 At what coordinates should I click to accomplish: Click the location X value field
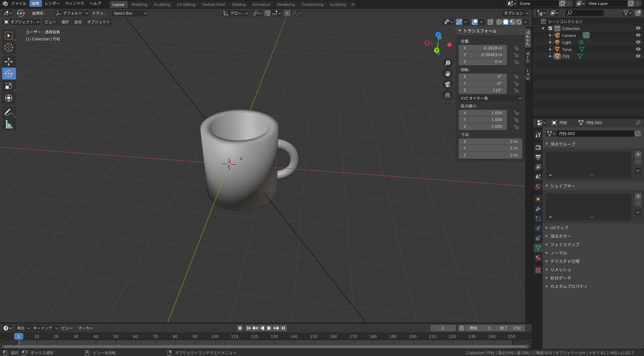483,48
